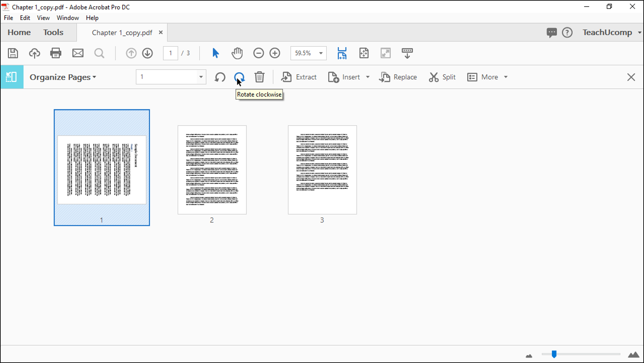Image resolution: width=644 pixels, height=363 pixels.
Task: Click the small thumbnails mountain icon
Action: tap(529, 356)
